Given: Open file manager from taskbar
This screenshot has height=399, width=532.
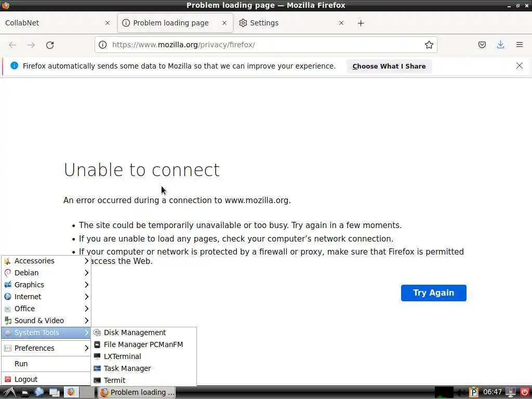Looking at the screenshot, I should click(x=24, y=393).
